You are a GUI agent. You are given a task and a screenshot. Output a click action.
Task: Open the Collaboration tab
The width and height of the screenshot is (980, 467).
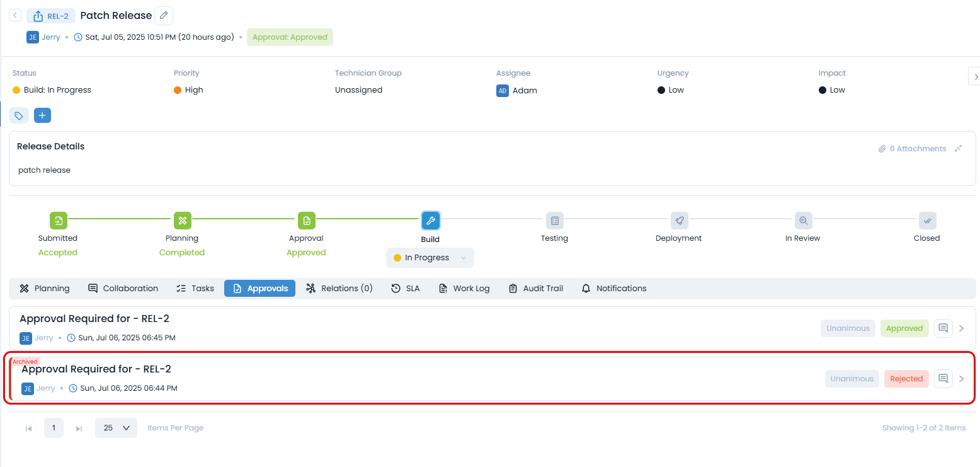tap(123, 288)
